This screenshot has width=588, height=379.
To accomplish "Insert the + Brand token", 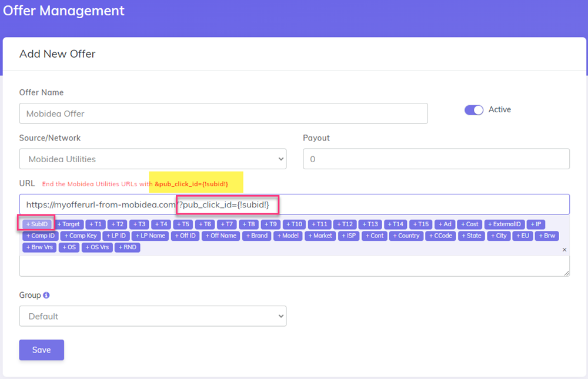I will (x=257, y=236).
